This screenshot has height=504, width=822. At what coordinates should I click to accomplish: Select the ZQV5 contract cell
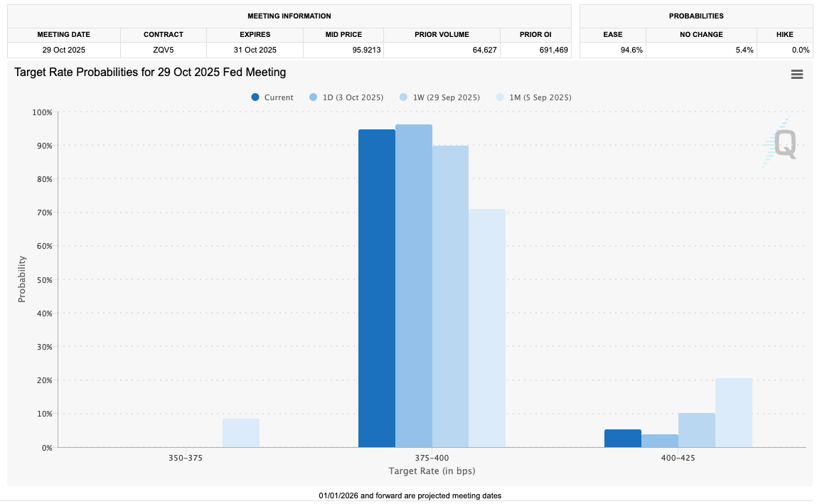point(163,50)
